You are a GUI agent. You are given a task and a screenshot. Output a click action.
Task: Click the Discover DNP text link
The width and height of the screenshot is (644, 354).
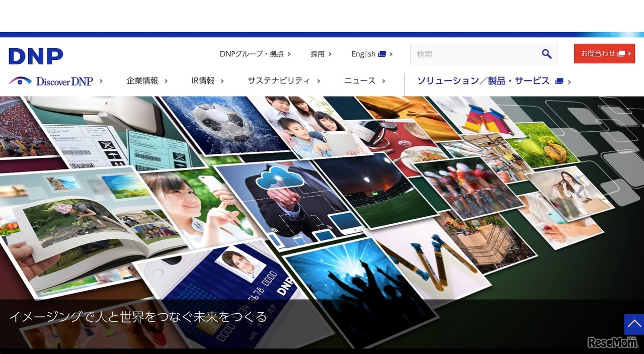pyautogui.click(x=64, y=80)
